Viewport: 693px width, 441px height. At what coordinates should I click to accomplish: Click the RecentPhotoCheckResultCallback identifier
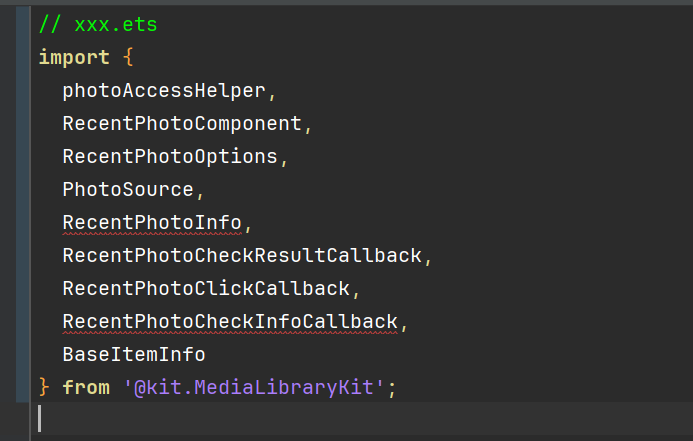click(242, 255)
